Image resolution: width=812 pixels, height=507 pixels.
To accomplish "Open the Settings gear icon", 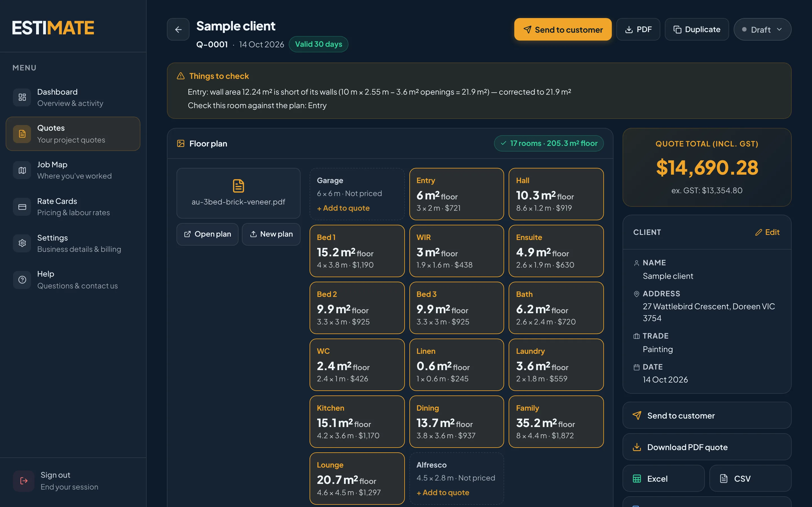I will (x=22, y=243).
